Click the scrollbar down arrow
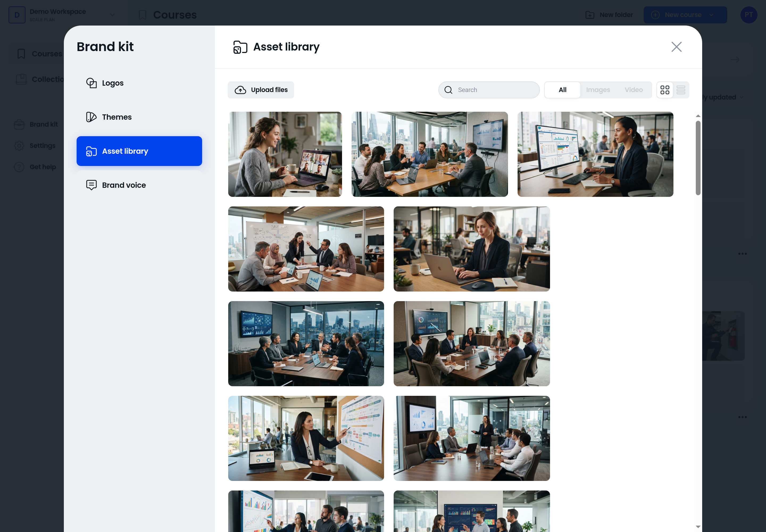Viewport: 766px width, 532px height. pyautogui.click(x=698, y=527)
